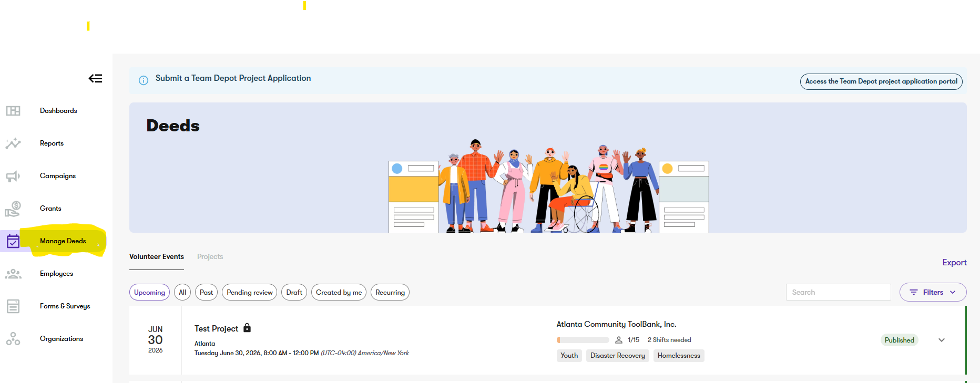
Task: Click the Dashboards grid icon
Action: [13, 111]
